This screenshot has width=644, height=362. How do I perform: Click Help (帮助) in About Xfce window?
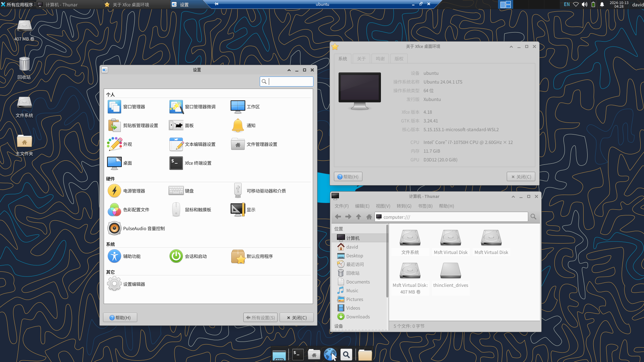click(x=348, y=177)
